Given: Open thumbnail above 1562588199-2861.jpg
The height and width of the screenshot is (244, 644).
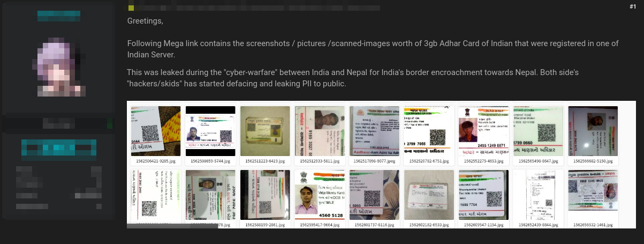Looking at the screenshot, I should tap(265, 195).
